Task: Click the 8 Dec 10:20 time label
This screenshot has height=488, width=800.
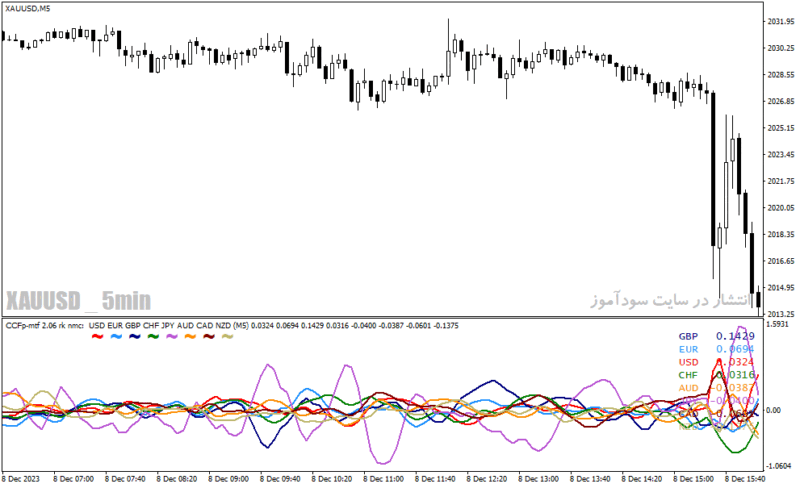Action: 332,479
